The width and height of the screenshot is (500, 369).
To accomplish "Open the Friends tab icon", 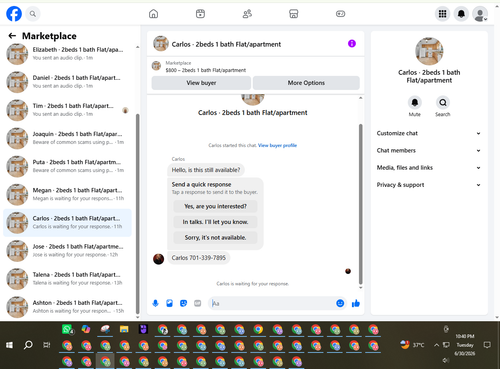I will 247,14.
